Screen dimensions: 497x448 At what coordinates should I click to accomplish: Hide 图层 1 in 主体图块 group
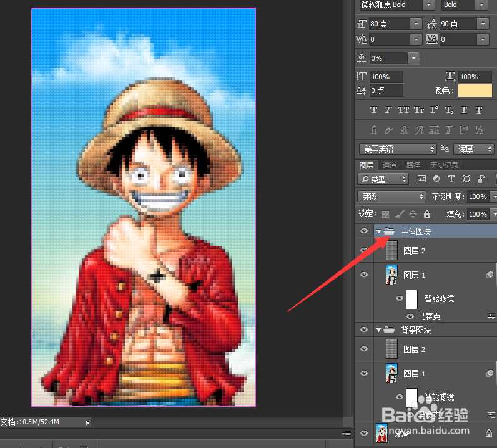click(364, 275)
